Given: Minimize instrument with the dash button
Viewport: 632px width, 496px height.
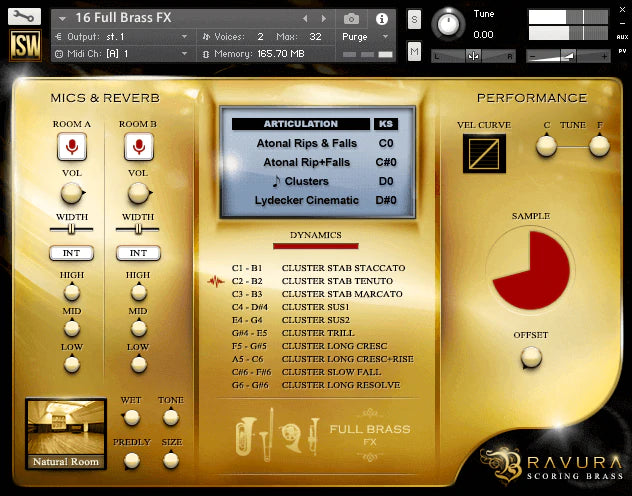Looking at the screenshot, I should point(622,23).
